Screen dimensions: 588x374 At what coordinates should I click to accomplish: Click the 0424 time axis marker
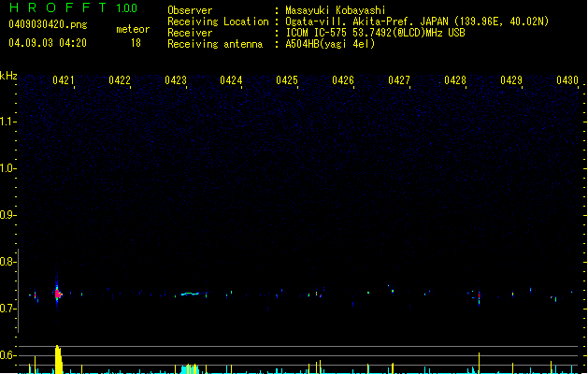pos(231,80)
